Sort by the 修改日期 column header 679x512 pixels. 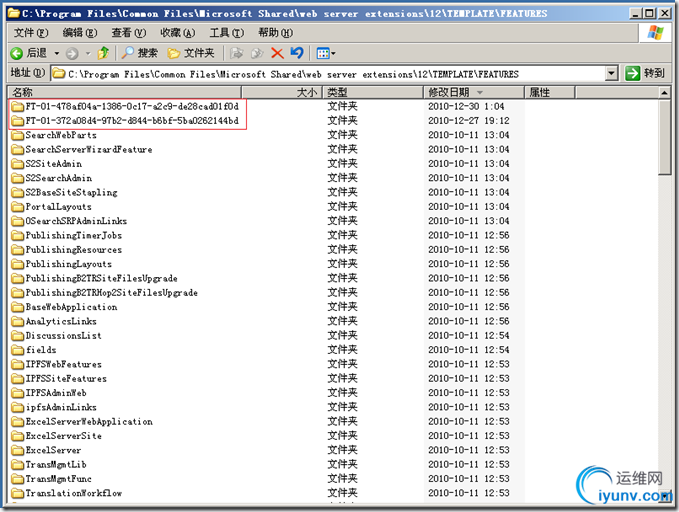click(474, 92)
